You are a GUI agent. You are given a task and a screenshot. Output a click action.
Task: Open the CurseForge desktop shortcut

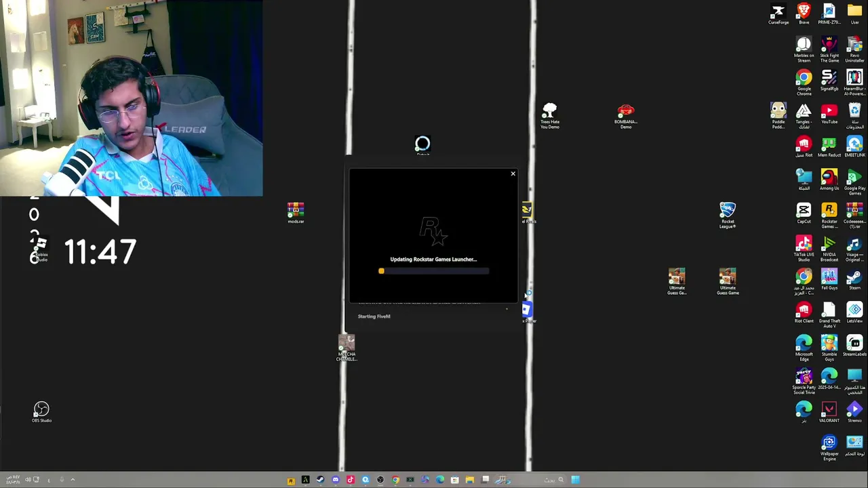coord(778,15)
